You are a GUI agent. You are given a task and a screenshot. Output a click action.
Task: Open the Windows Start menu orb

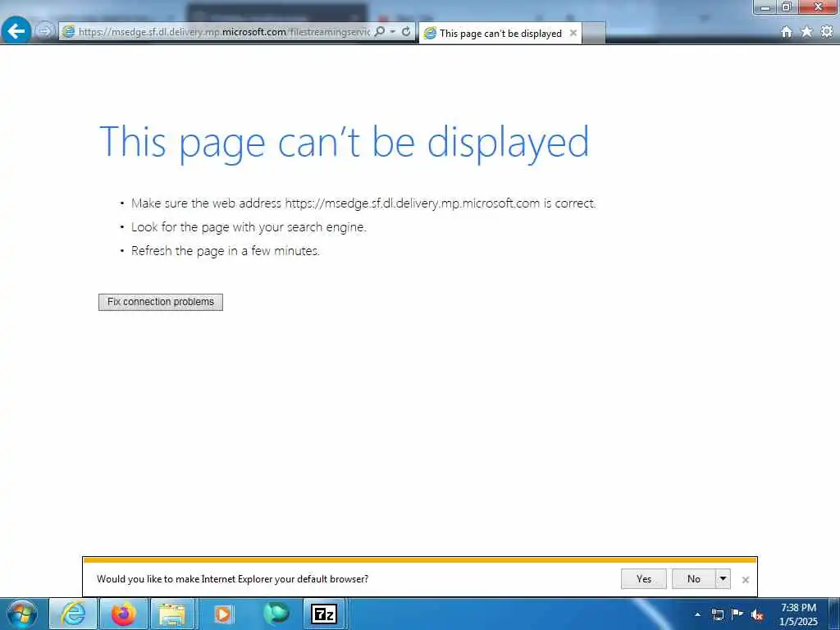22,614
